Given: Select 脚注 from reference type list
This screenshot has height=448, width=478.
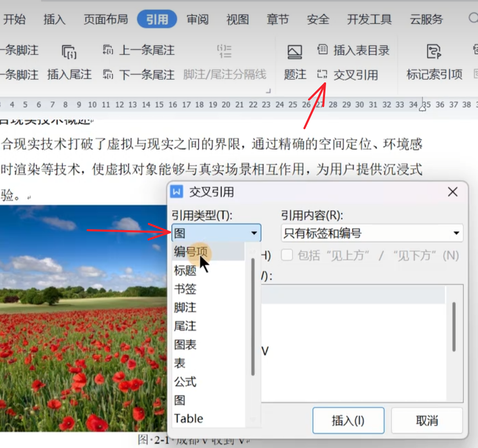Looking at the screenshot, I should pyautogui.click(x=208, y=308).
